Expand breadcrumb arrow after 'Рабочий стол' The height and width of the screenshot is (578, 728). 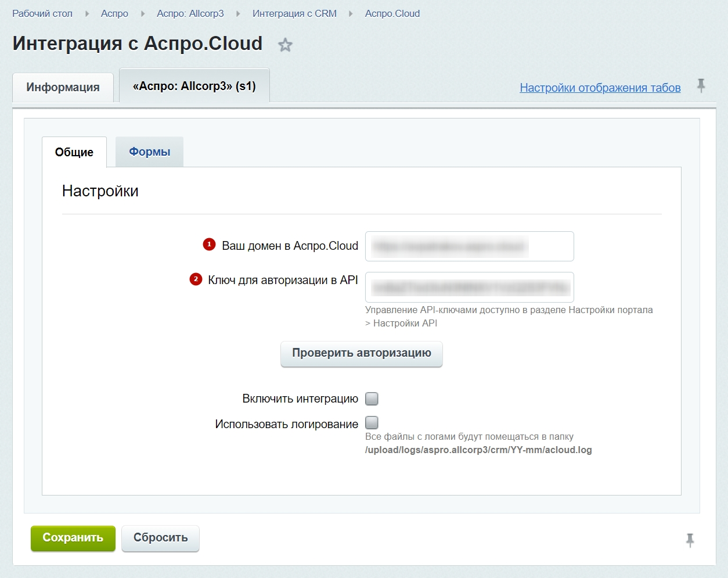(x=87, y=13)
